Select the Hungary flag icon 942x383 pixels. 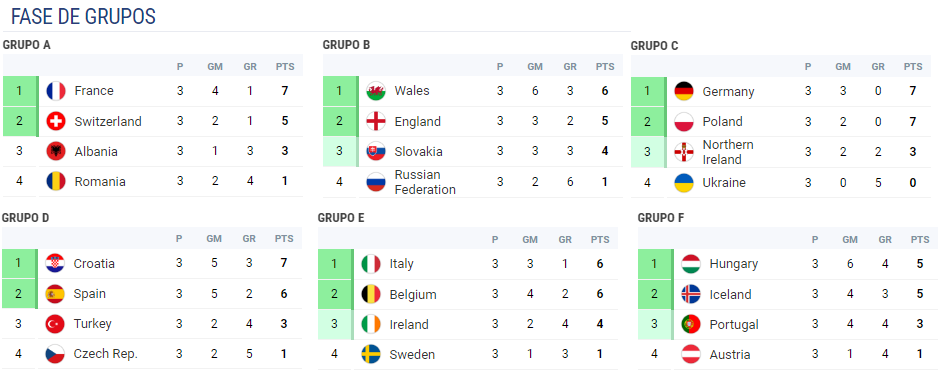coord(691,264)
